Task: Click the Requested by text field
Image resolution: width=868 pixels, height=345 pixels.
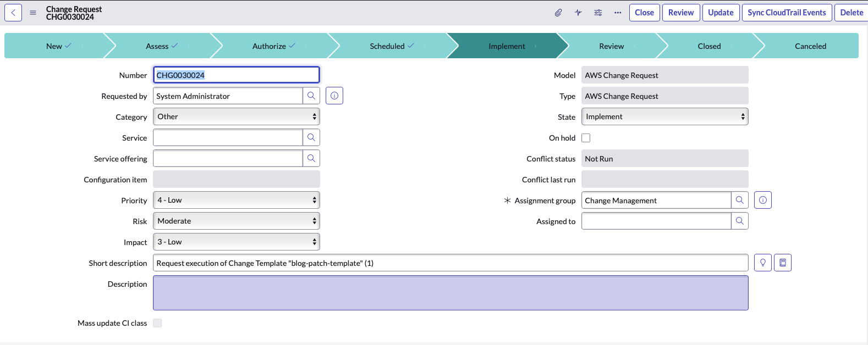Action: [x=228, y=96]
